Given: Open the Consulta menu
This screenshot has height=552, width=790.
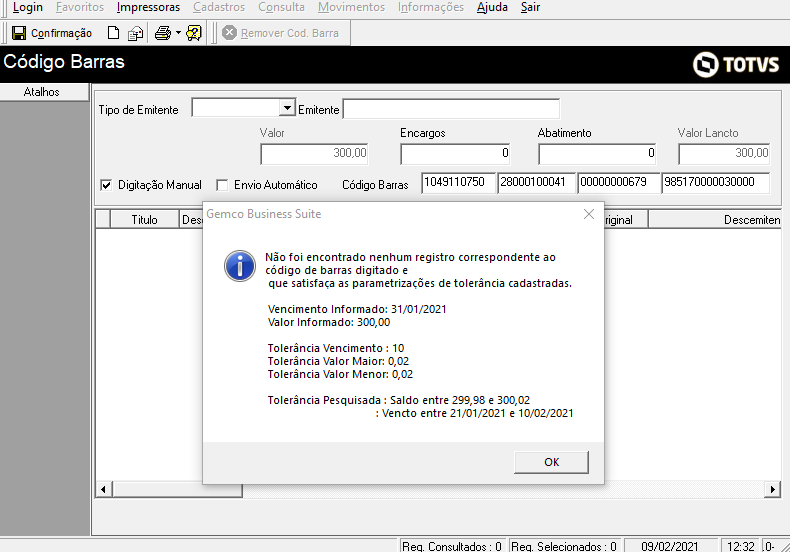Looking at the screenshot, I should point(281,8).
